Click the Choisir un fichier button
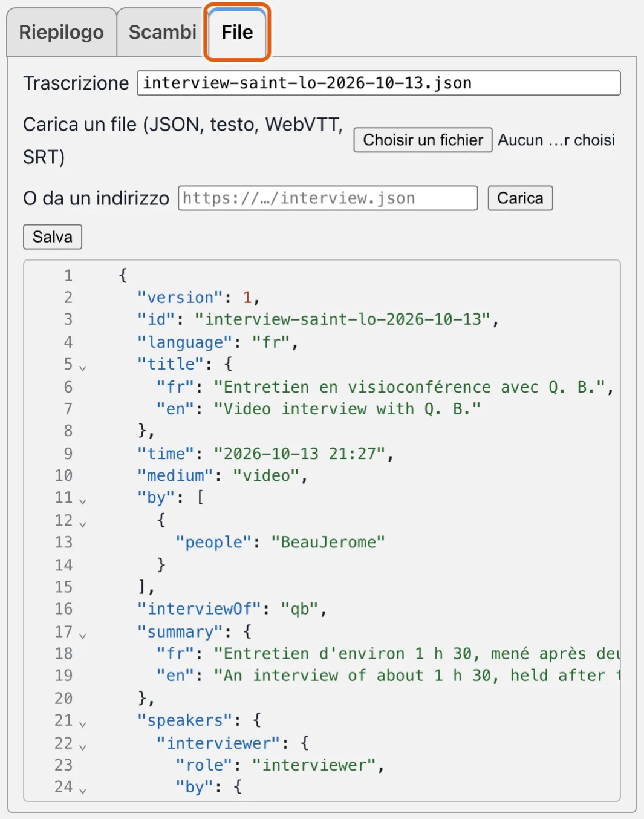The image size is (644, 819). tap(423, 140)
